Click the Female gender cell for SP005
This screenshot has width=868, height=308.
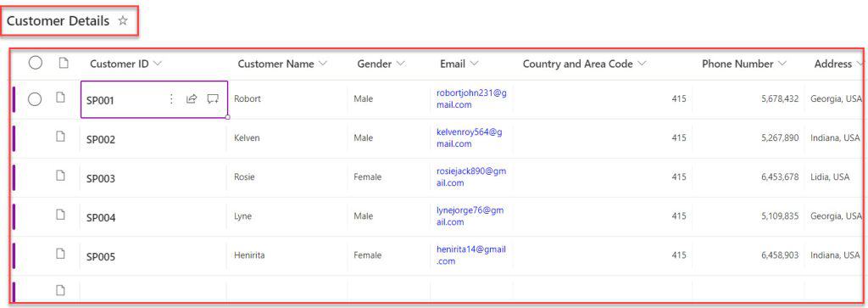coord(368,255)
